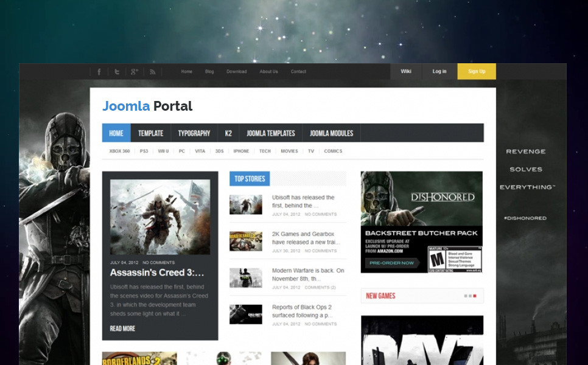Select the HOME main menu tab

pyautogui.click(x=116, y=133)
